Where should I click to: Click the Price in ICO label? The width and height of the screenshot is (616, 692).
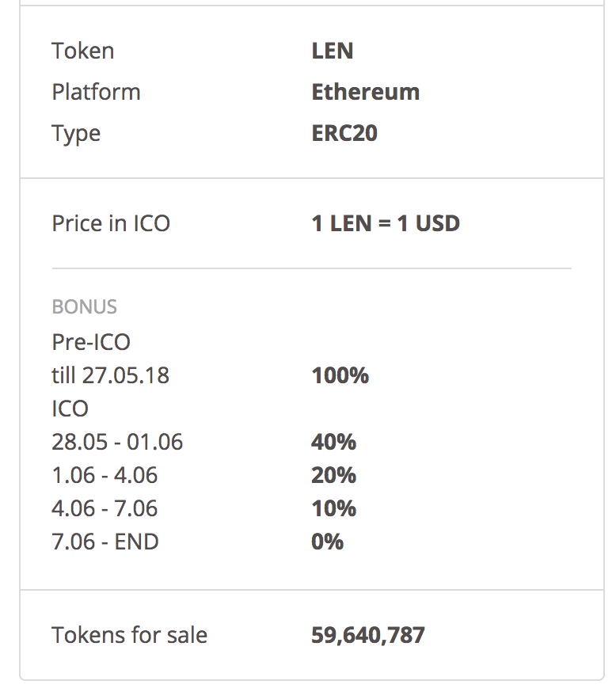111,223
